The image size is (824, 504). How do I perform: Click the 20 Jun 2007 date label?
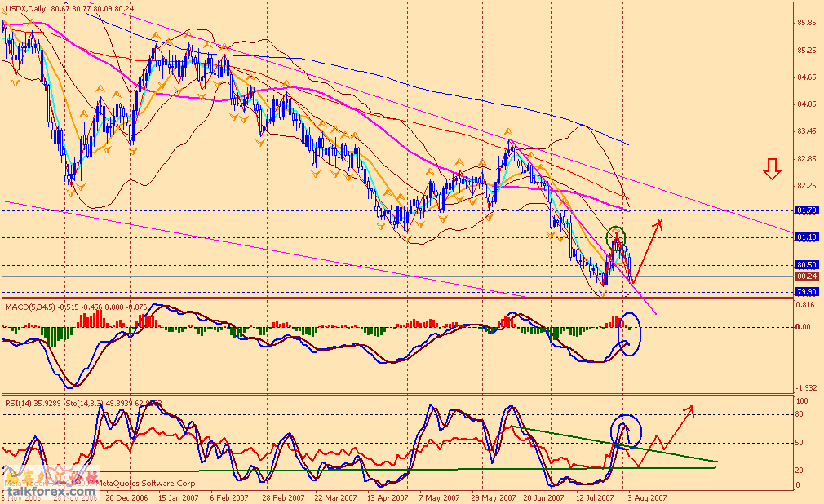(x=544, y=497)
